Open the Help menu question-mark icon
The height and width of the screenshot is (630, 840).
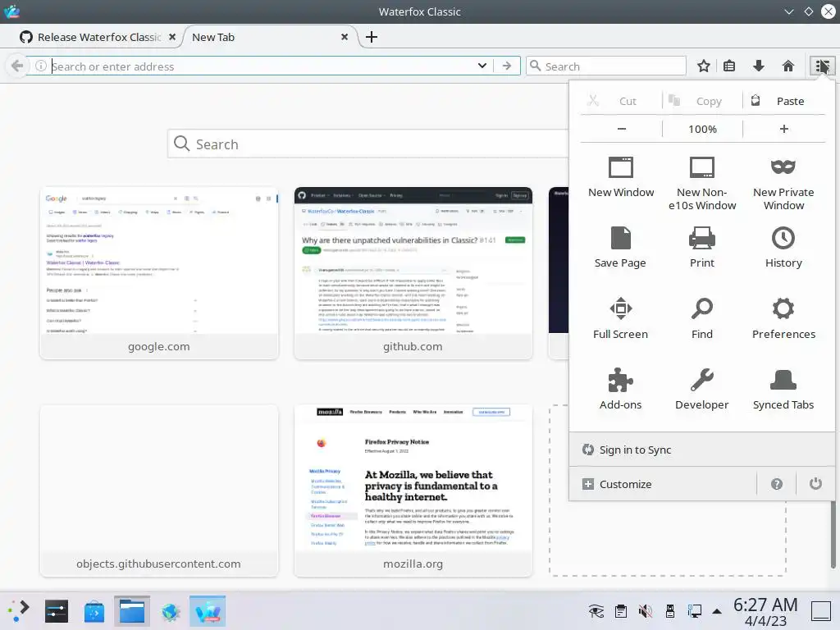pos(776,484)
